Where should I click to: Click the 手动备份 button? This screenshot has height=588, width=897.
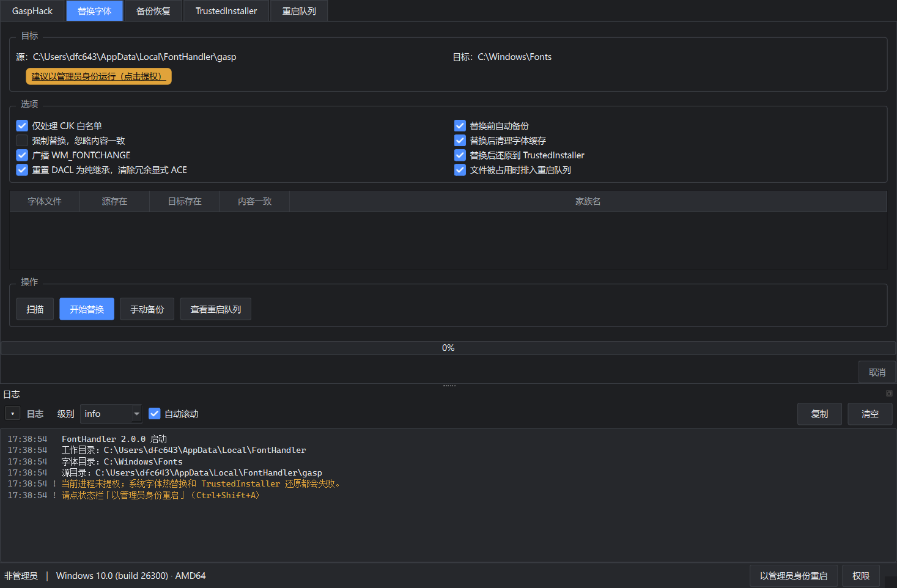(x=147, y=309)
